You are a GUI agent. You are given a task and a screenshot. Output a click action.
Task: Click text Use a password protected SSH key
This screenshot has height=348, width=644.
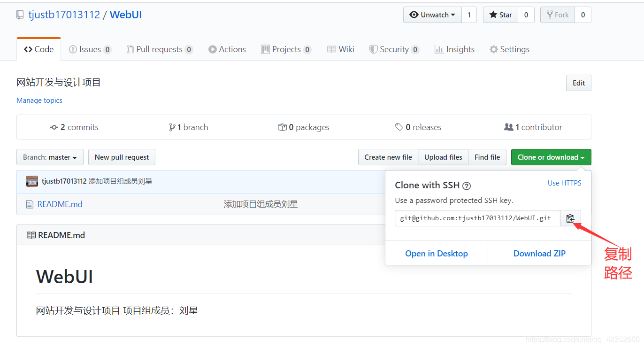tap(454, 201)
